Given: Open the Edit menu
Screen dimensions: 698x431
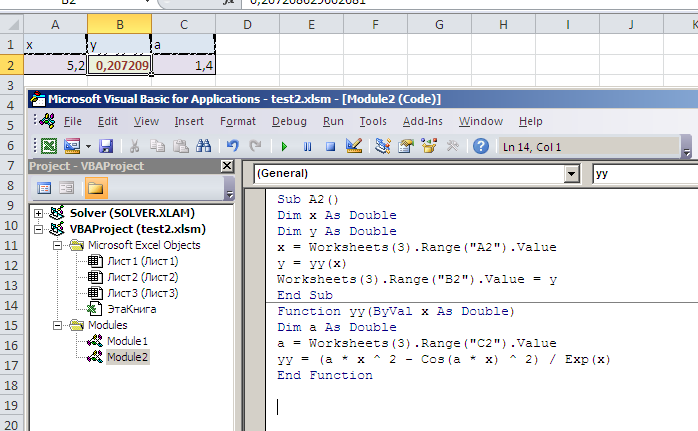Looking at the screenshot, I should (x=108, y=121).
